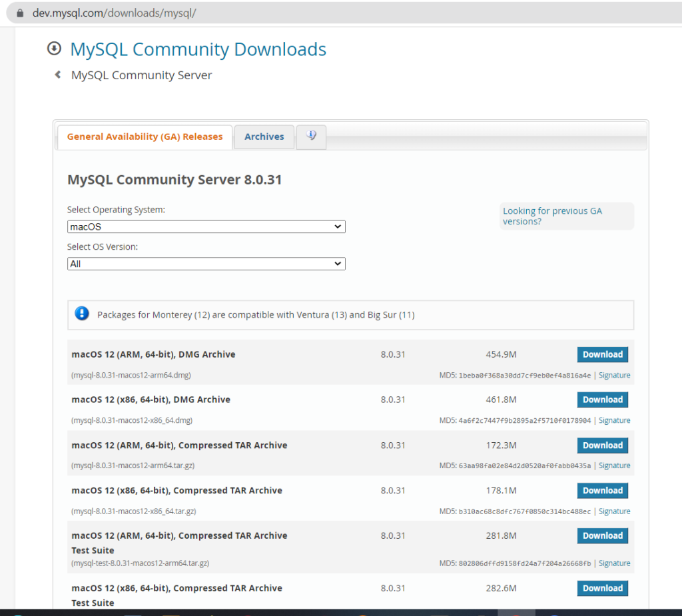Click the Select OS Version label
This screenshot has width=682, height=616.
point(102,246)
